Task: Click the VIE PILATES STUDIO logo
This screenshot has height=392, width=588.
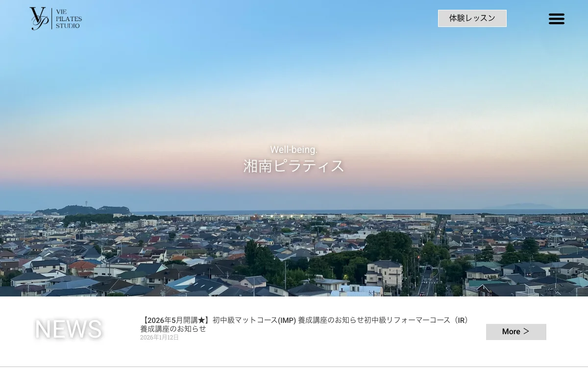Action: (55, 18)
